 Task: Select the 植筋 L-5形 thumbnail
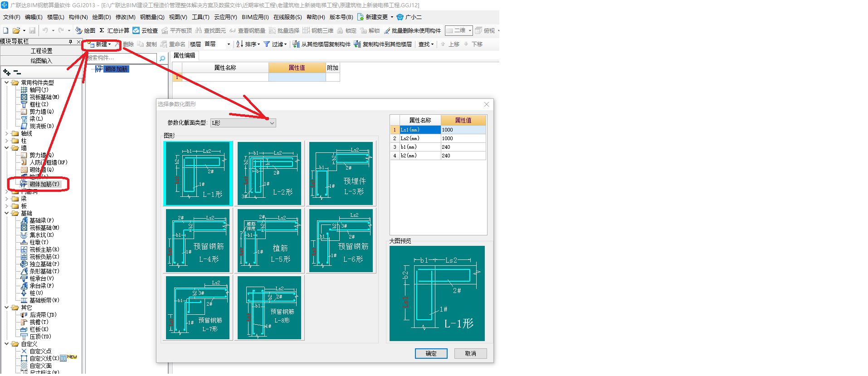coord(269,241)
